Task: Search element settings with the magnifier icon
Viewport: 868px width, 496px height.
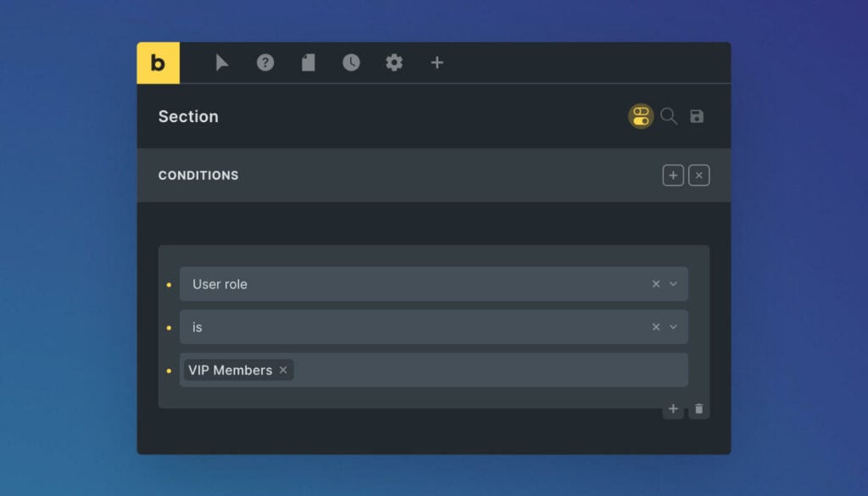Action: [669, 116]
